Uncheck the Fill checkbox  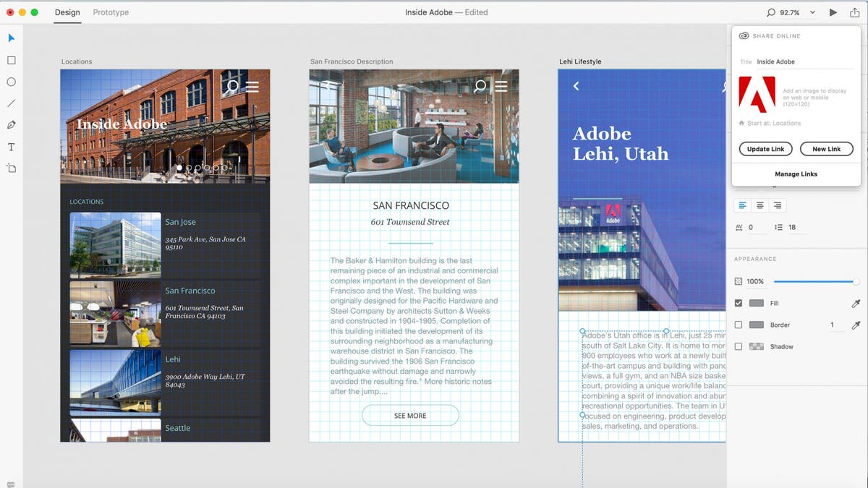coord(740,303)
